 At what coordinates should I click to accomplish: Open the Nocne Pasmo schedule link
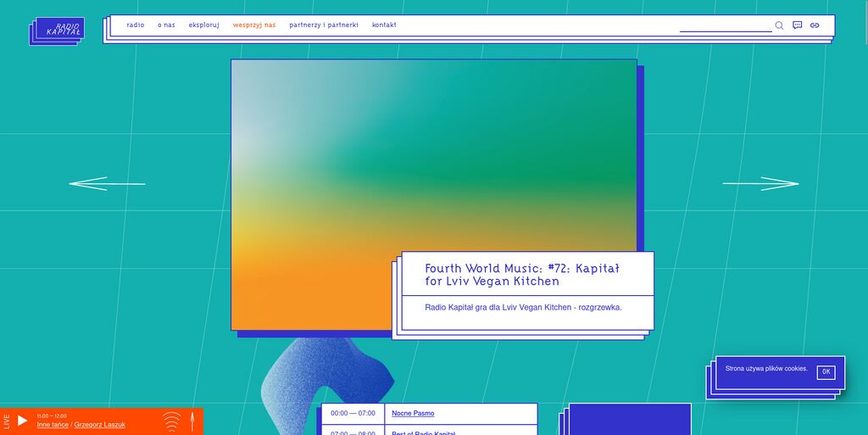(x=413, y=414)
